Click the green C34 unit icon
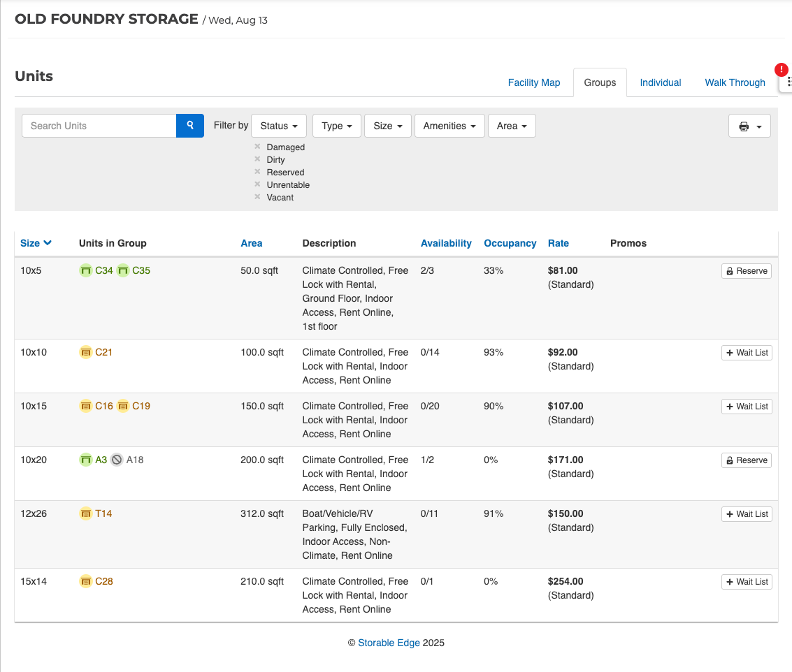 (x=86, y=271)
